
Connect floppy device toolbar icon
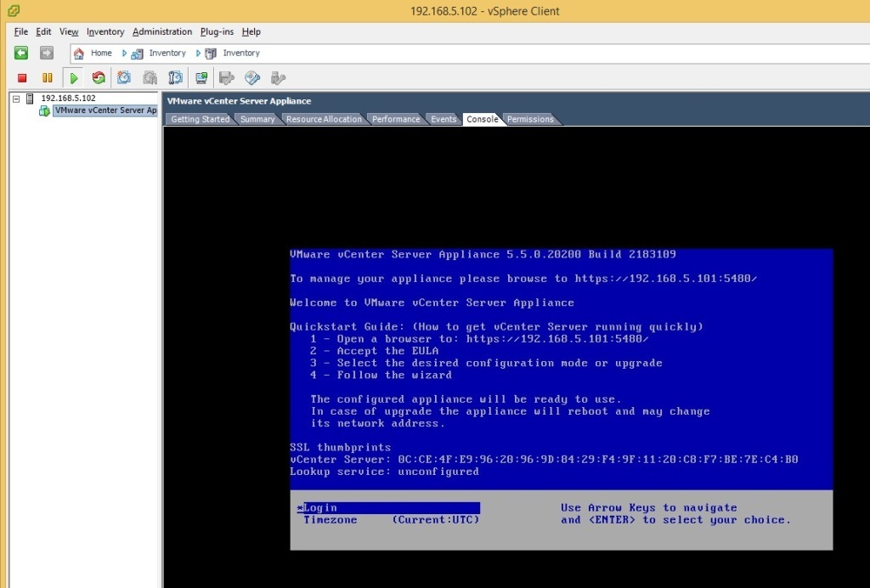(x=226, y=77)
